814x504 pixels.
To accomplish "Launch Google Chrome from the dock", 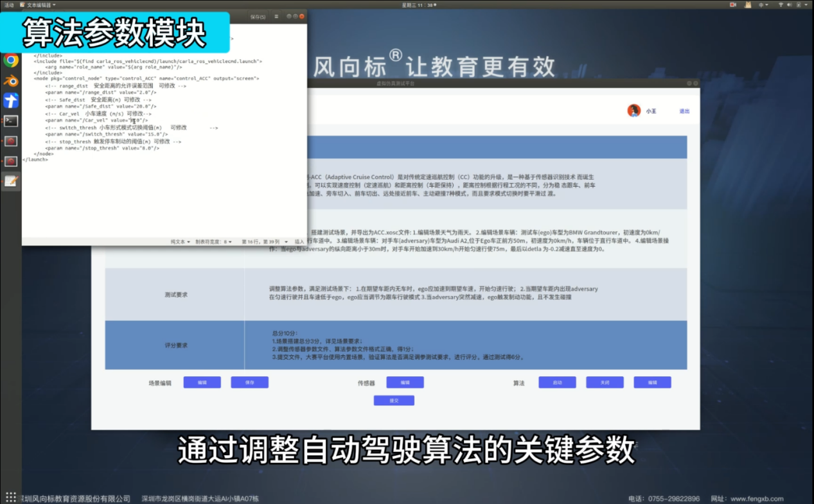I will pyautogui.click(x=12, y=60).
